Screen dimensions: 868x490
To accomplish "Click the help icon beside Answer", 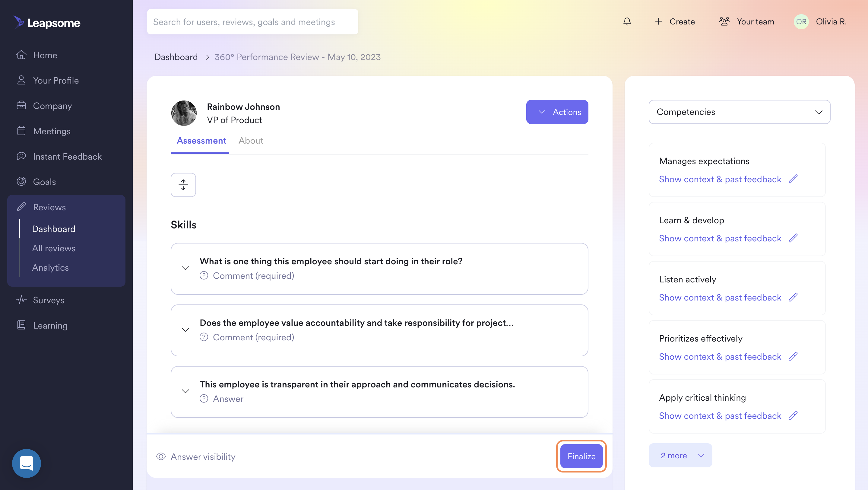I will (x=204, y=399).
